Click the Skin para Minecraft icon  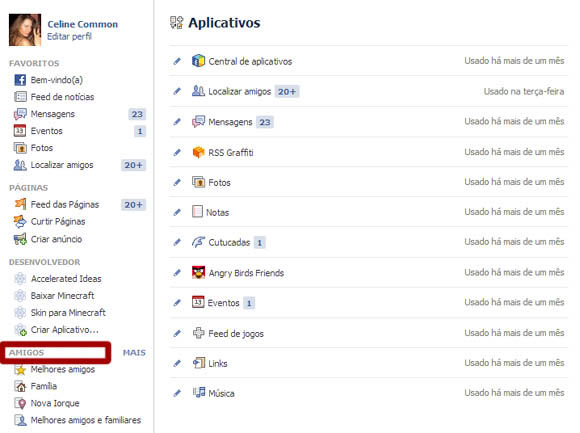click(x=20, y=312)
